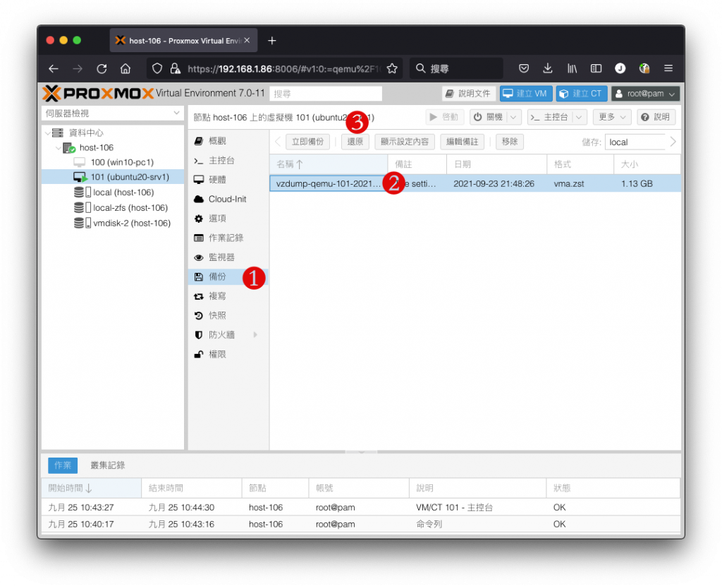Close the host-106 Proxmox browser tab
Viewport: 722px width, 588px height.
(x=247, y=40)
